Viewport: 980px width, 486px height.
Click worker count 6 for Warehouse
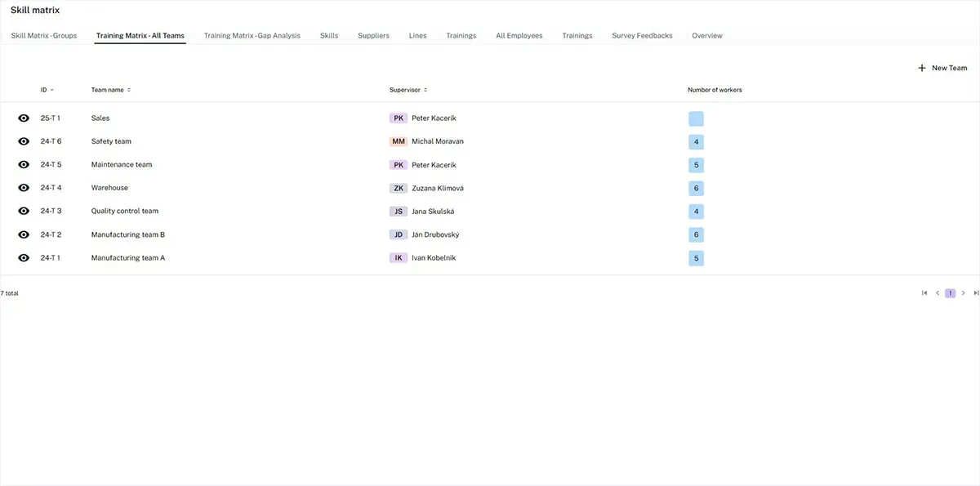pos(696,189)
